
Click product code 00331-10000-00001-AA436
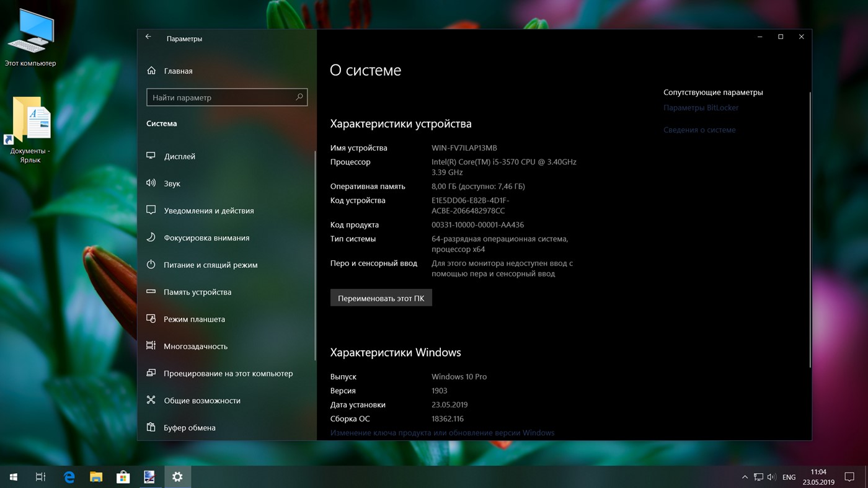coord(477,225)
